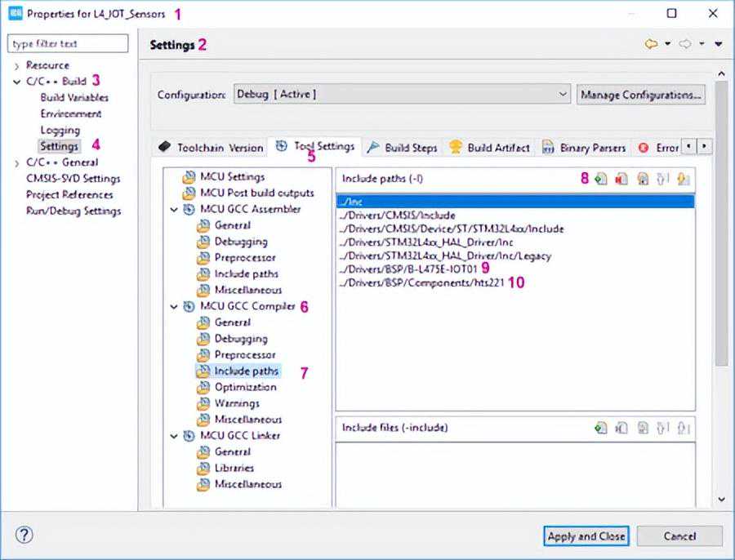Click the Edit include path icon
This screenshot has width=735, height=560.
[x=643, y=179]
